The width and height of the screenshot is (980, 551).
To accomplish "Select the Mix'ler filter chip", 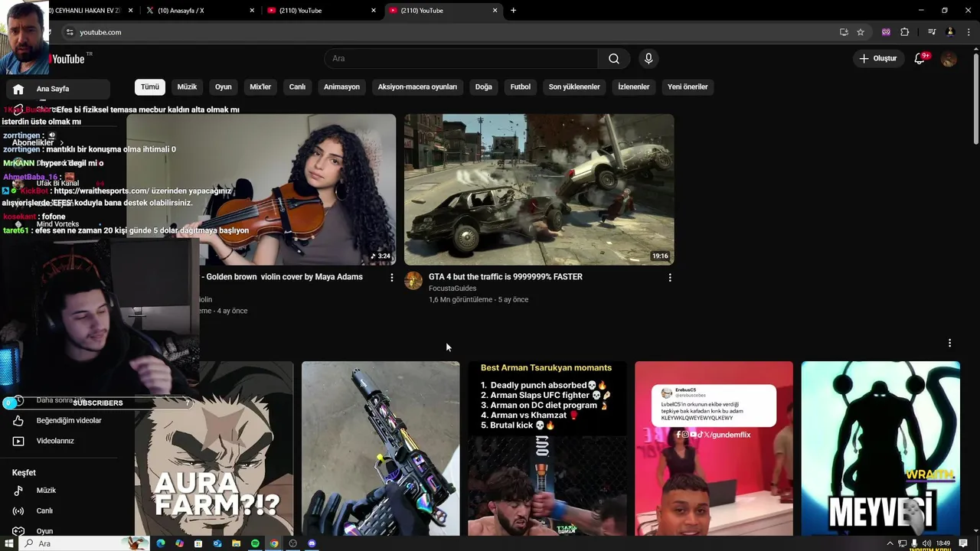I will (260, 87).
